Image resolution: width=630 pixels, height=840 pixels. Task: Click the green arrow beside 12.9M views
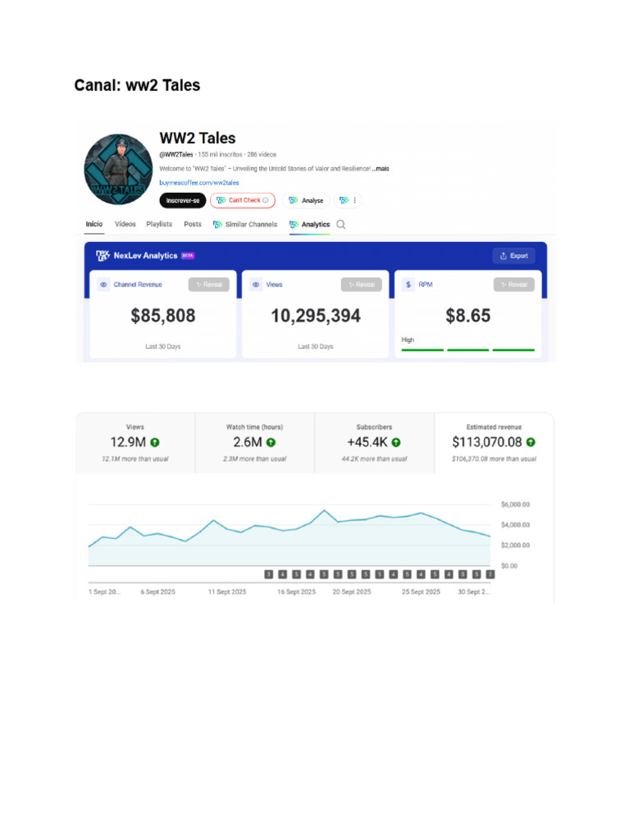(x=155, y=442)
